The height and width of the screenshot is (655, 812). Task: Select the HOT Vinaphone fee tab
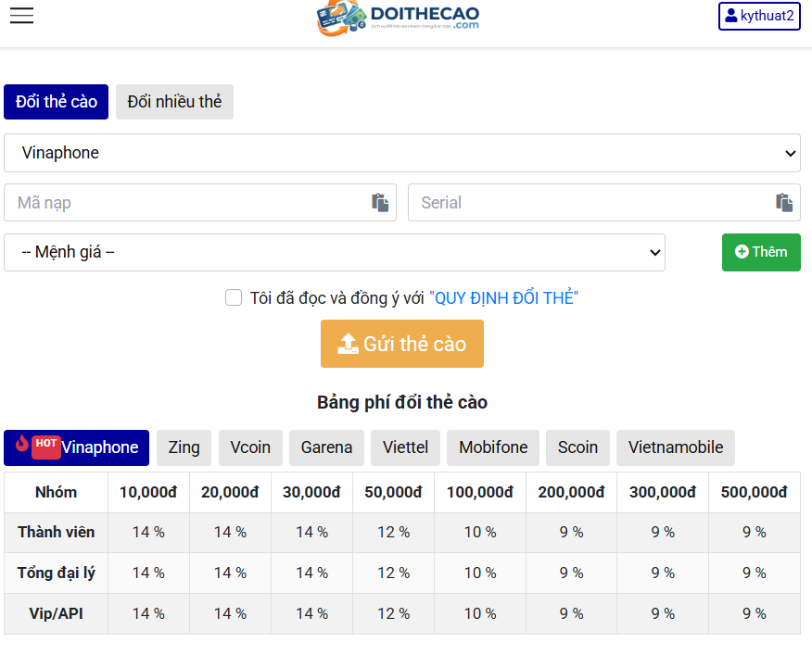click(76, 447)
